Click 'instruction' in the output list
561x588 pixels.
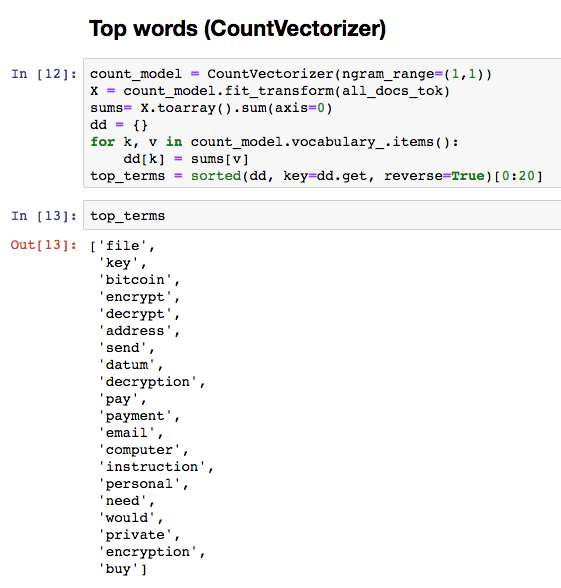[x=152, y=467]
